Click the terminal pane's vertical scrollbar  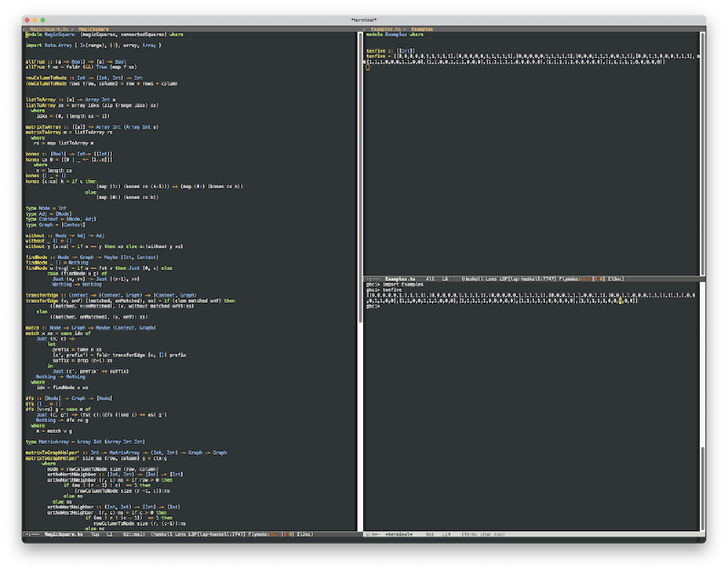coord(703,488)
